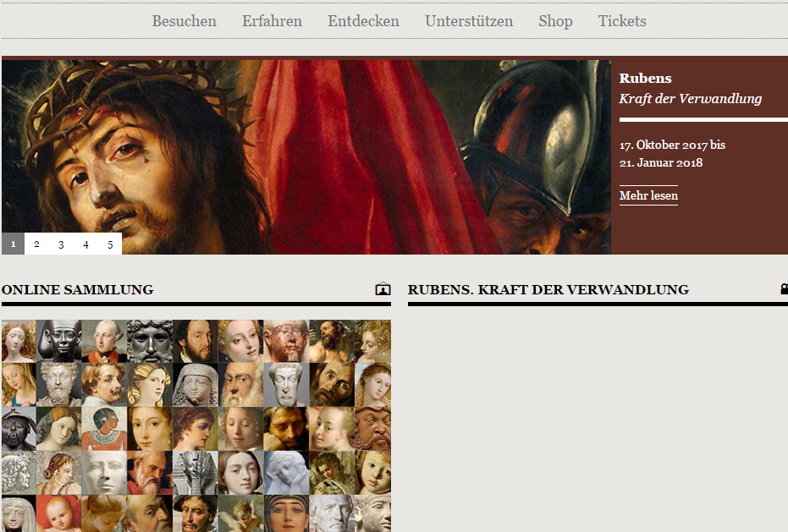Select the baby face thumbnail in collection grid
The width and height of the screenshot is (788, 532).
pos(58,513)
